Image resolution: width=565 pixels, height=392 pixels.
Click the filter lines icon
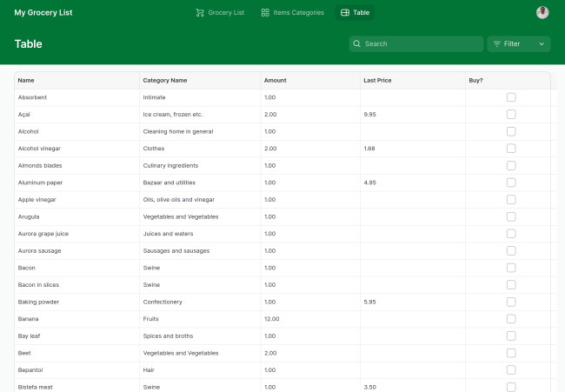tap(497, 43)
